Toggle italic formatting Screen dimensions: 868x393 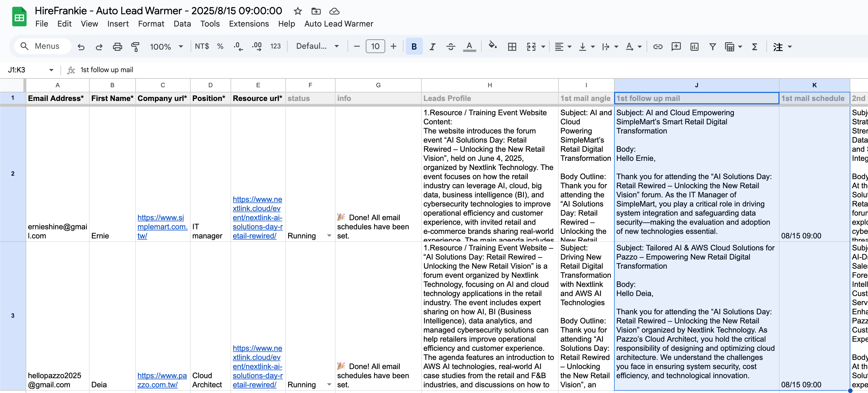coord(432,46)
